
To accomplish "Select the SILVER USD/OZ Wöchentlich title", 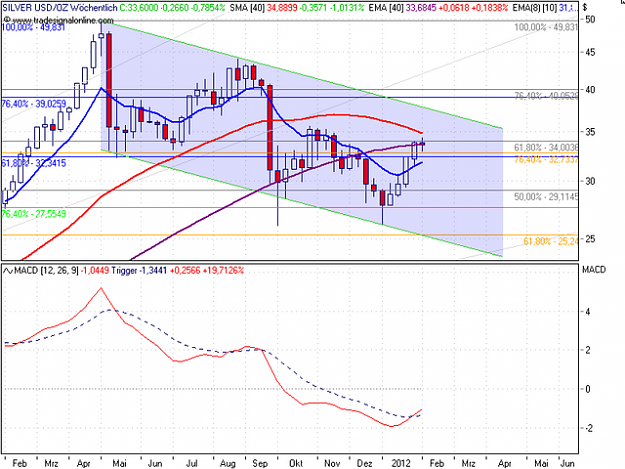I will click(x=60, y=8).
